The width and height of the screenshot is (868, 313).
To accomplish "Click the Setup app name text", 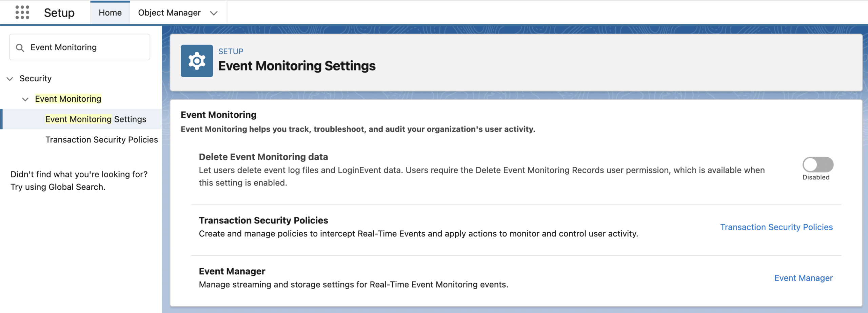I will (59, 13).
